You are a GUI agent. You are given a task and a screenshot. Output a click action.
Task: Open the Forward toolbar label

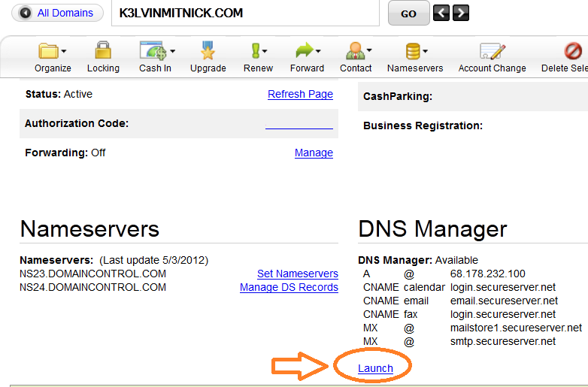coord(307,68)
